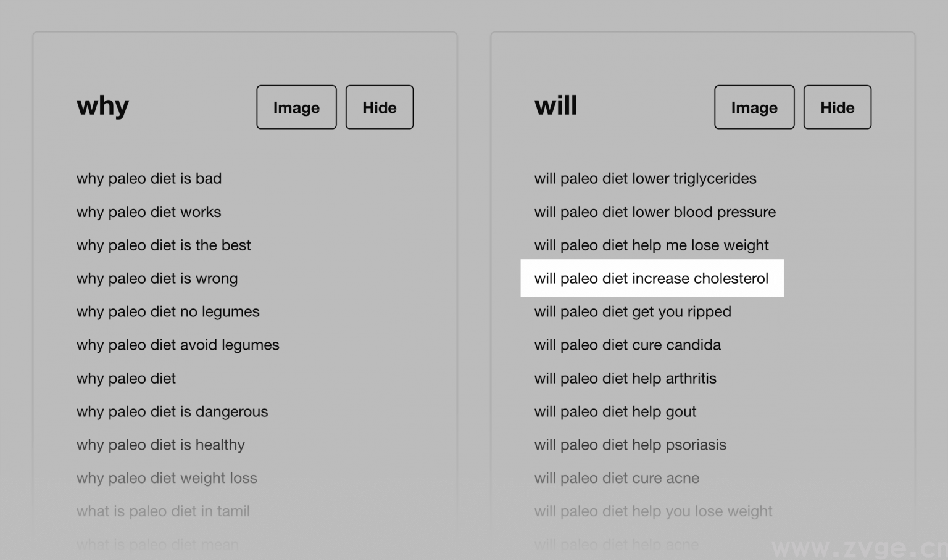Click the Image button in the why card
The width and height of the screenshot is (948, 560).
coord(296,107)
